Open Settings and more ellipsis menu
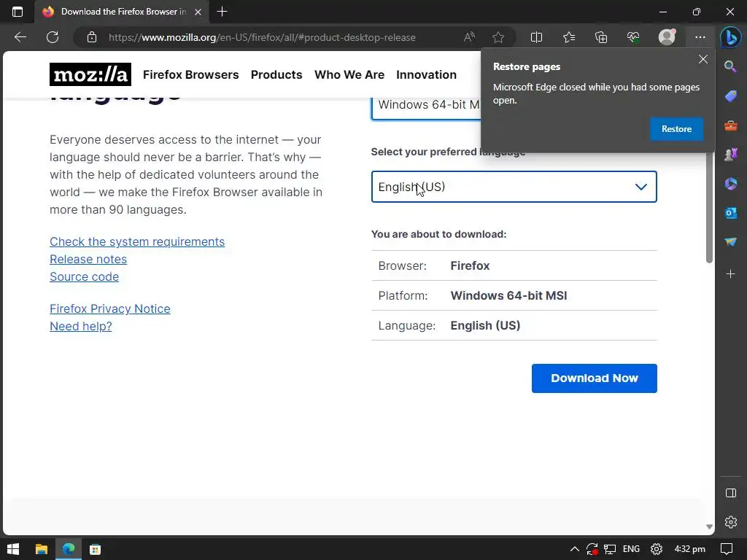Image resolution: width=747 pixels, height=560 pixels. pyautogui.click(x=700, y=37)
